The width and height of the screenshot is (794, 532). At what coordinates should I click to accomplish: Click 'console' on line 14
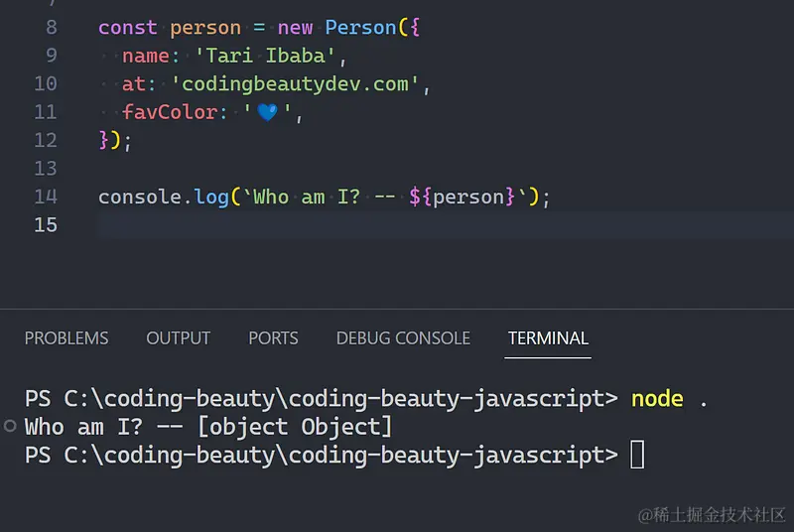pyautogui.click(x=140, y=197)
